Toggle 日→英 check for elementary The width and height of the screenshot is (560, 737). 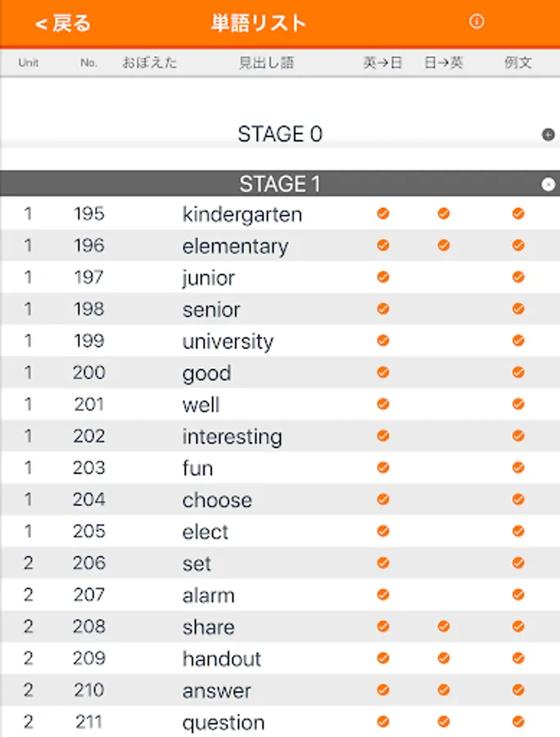(444, 246)
